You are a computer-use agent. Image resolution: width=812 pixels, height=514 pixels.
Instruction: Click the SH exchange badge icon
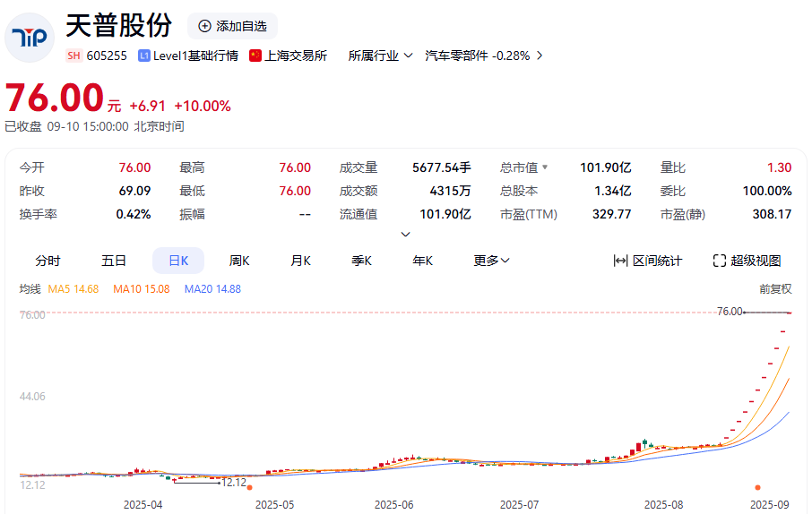tap(73, 56)
